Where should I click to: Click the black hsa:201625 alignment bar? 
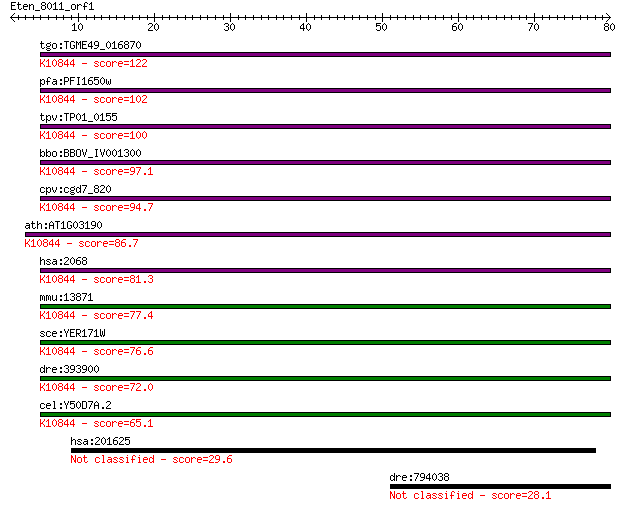click(x=333, y=450)
